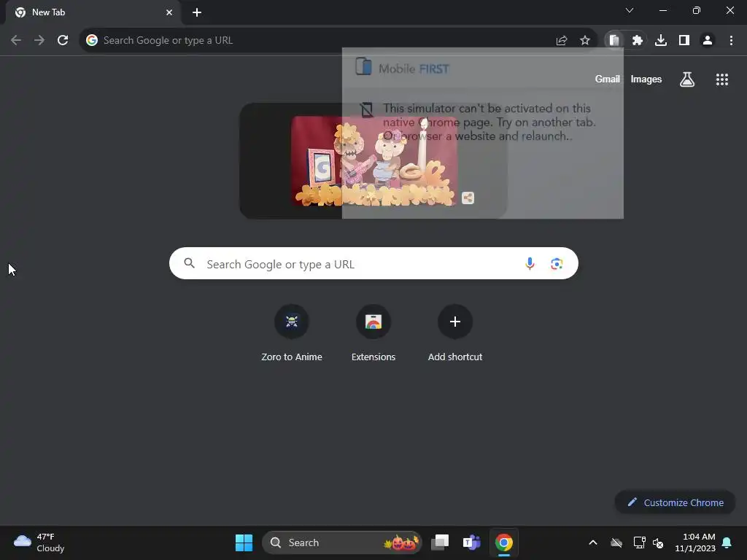The height and width of the screenshot is (560, 747).
Task: Click the Mobile FIRST extension toolbar icon
Action: [614, 41]
